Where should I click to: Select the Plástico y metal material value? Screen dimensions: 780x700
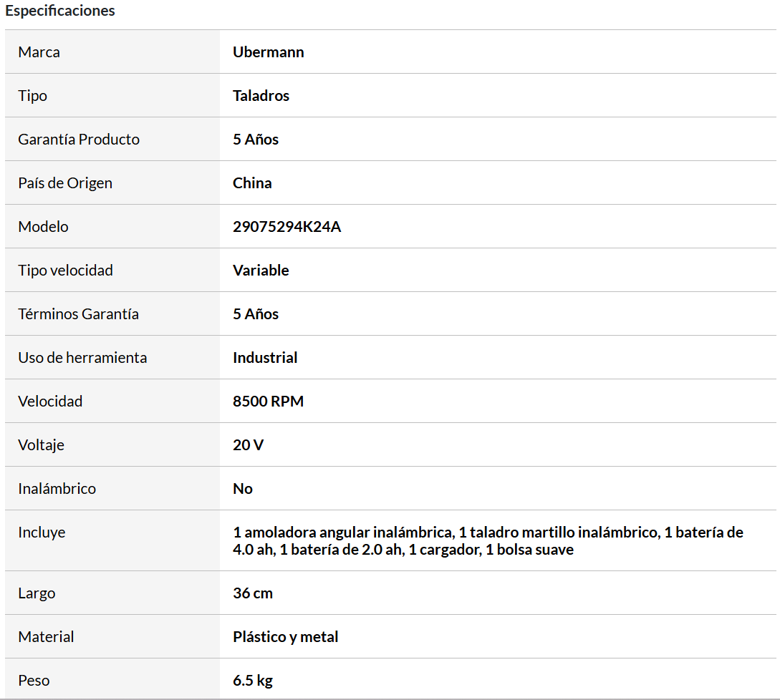click(x=285, y=637)
